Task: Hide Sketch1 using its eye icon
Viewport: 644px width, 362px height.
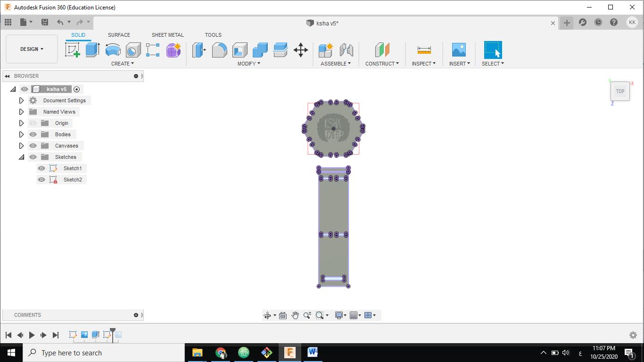Action: click(41, 168)
